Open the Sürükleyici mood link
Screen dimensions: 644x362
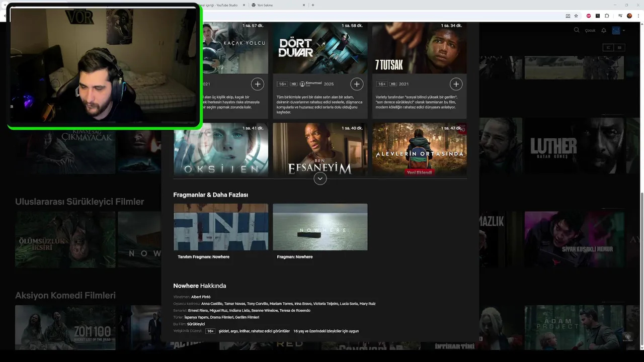click(196, 324)
